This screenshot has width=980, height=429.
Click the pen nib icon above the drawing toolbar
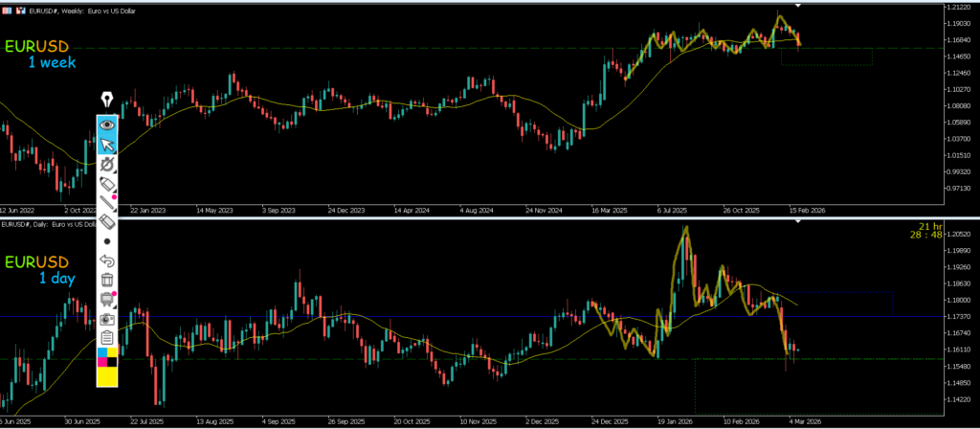[107, 100]
